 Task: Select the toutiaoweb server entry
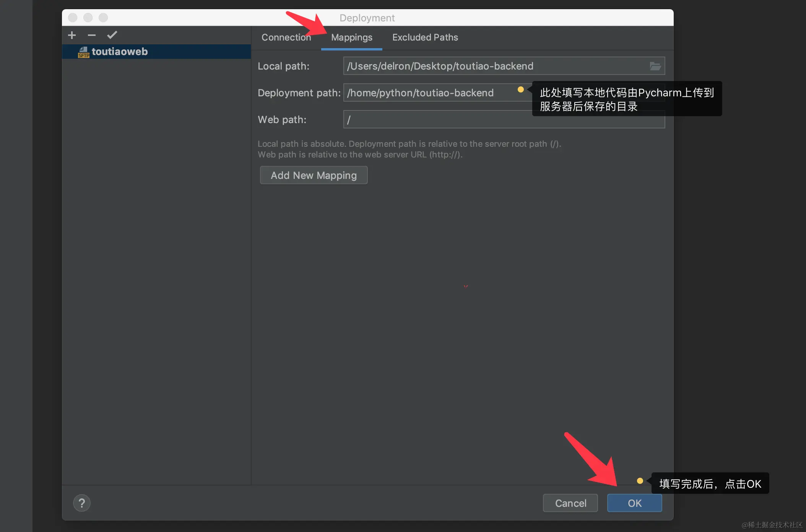click(x=120, y=52)
